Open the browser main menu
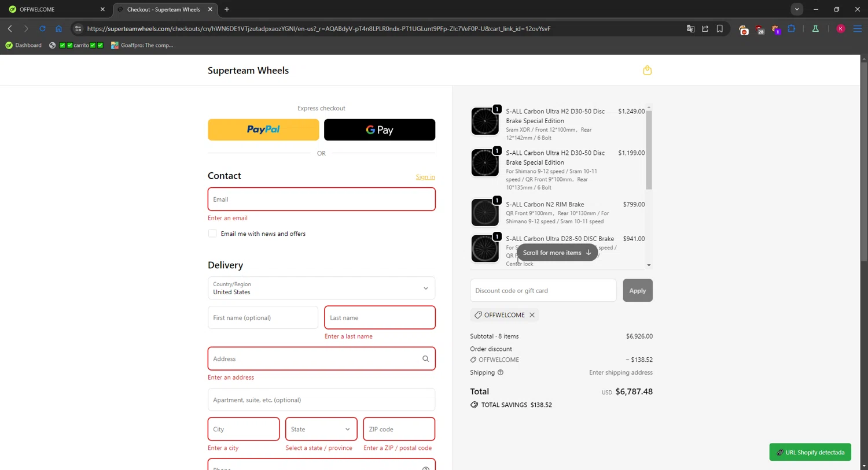The image size is (868, 470). 858,28
